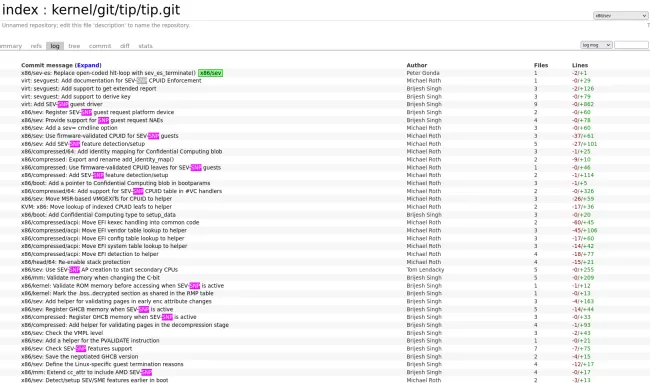Click author name Tom Lendacky
Image resolution: width=650 pixels, height=383 pixels.
pyautogui.click(x=425, y=270)
